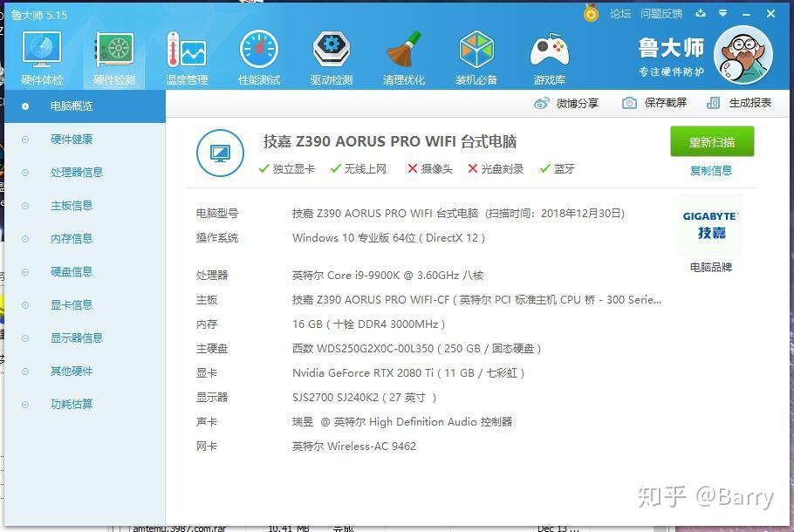This screenshot has height=532, width=794.
Task: Click the camera icon for 保存截屏
Action: (629, 103)
